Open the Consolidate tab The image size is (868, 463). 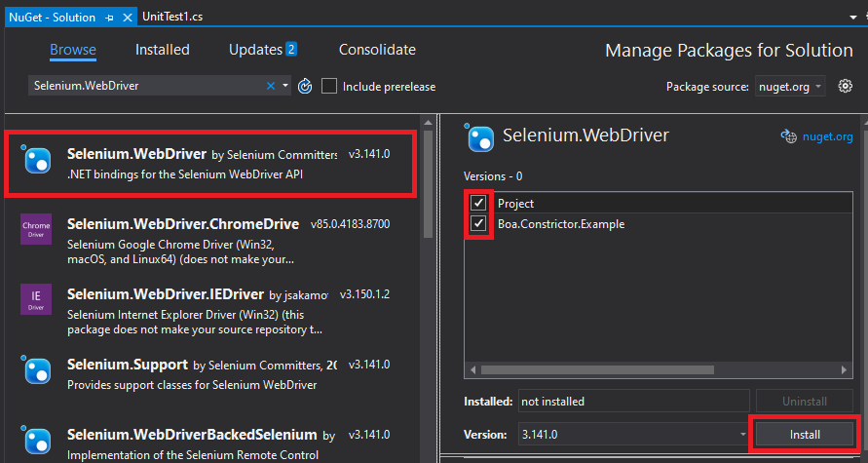point(377,50)
